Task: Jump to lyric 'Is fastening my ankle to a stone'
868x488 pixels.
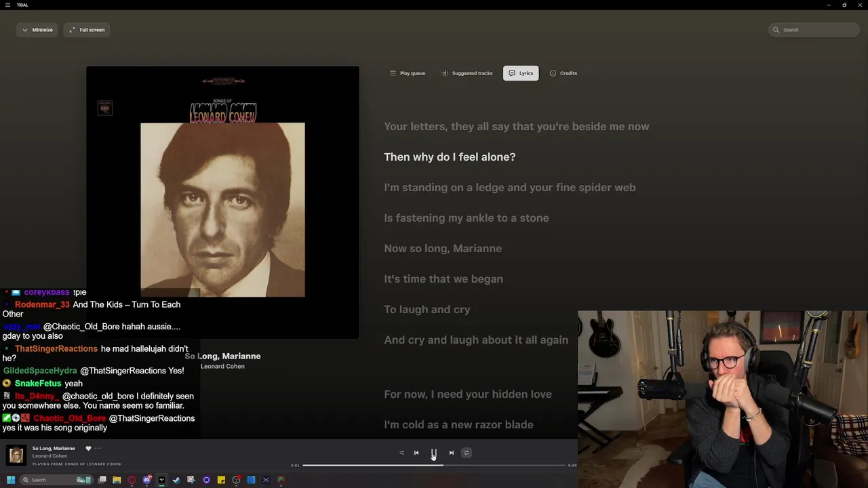Action: 467,218
